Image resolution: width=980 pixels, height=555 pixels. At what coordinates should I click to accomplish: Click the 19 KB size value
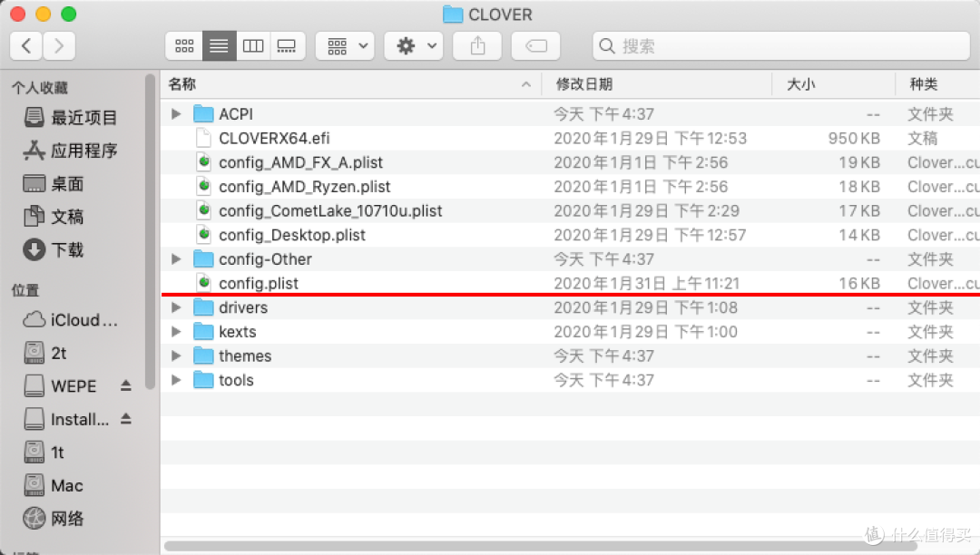click(x=858, y=162)
